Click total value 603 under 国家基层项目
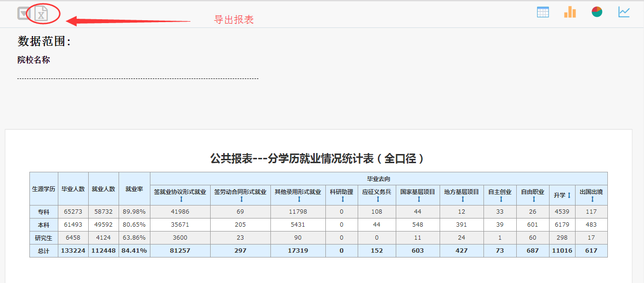This screenshot has height=283, width=644. (418, 251)
